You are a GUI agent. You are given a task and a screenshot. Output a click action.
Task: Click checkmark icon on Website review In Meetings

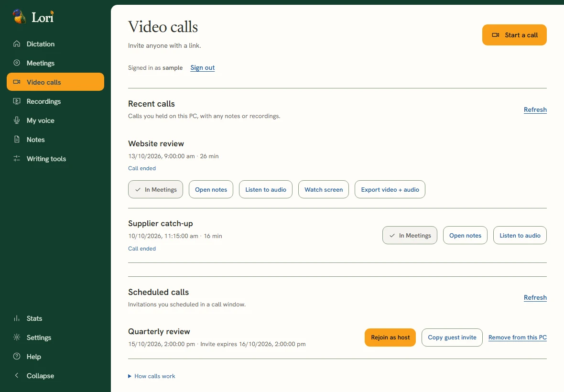tap(138, 189)
